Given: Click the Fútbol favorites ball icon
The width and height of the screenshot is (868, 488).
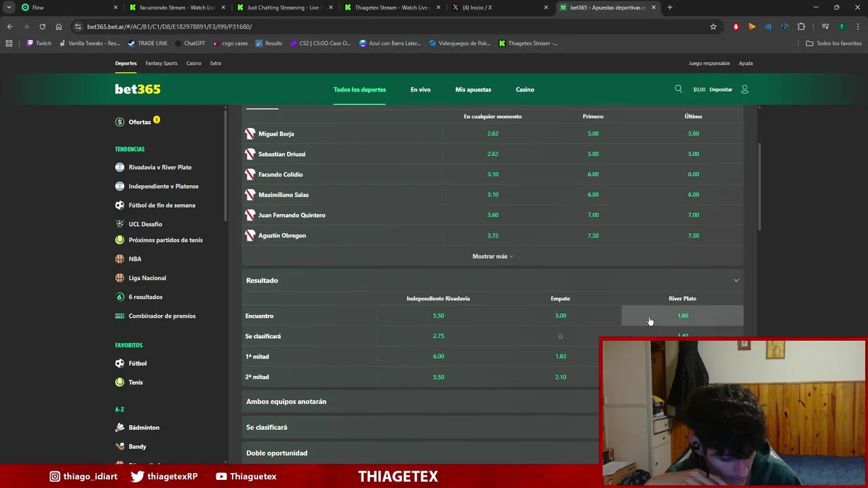Looking at the screenshot, I should point(120,363).
